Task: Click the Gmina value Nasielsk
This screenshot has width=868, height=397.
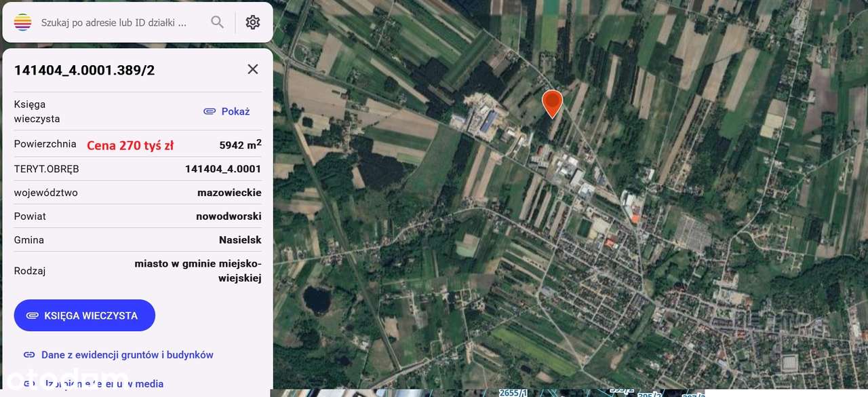Action: (x=240, y=240)
